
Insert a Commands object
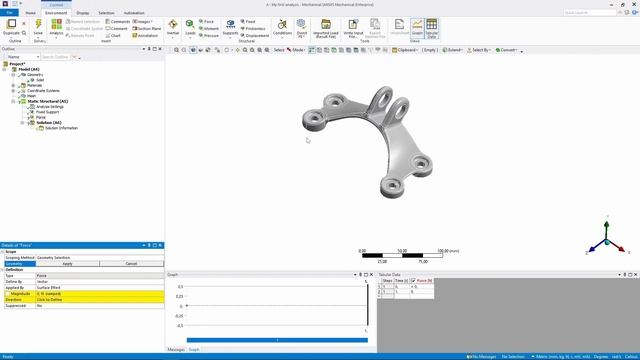tap(118, 21)
